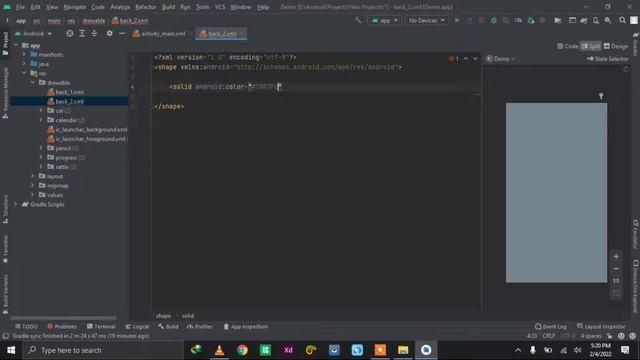
Task: Toggle the Favorites side tab
Action: pyautogui.click(x=5, y=249)
